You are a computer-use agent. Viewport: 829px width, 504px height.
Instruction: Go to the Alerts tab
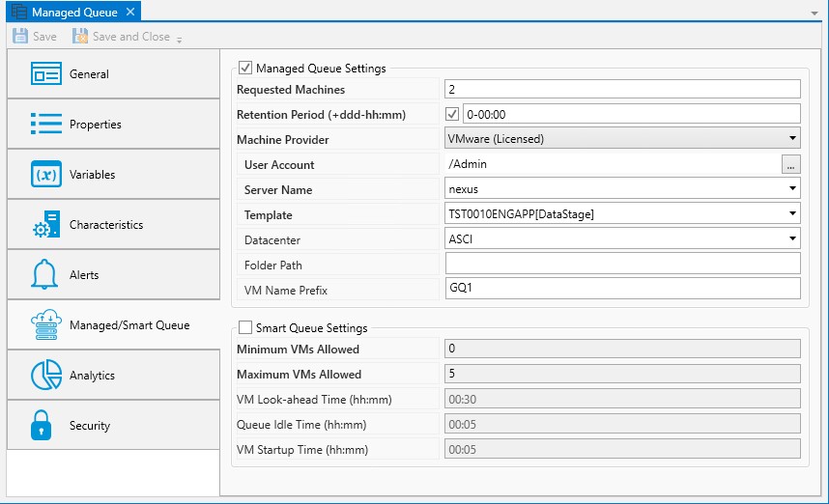(x=114, y=274)
